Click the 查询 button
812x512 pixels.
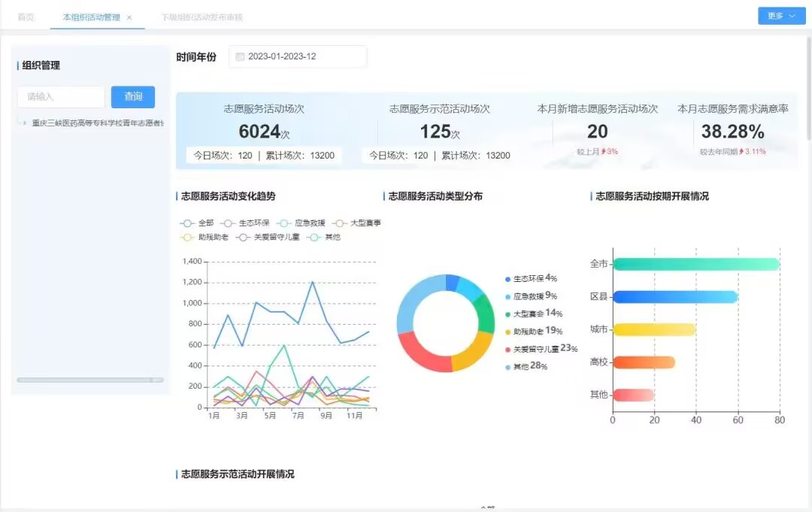click(133, 96)
